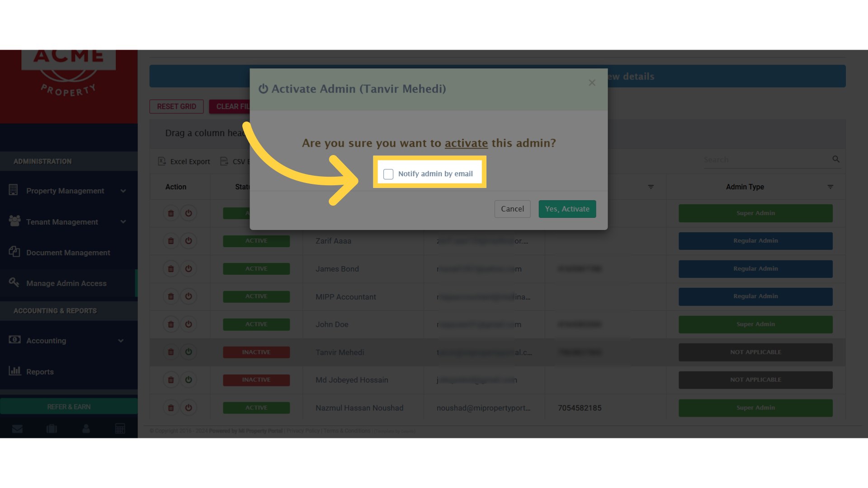Toggle power status for Tanvir Mehedi

coord(189,352)
